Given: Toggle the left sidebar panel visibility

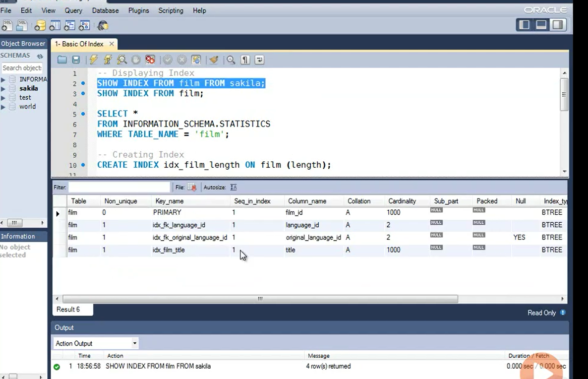Looking at the screenshot, I should (524, 25).
